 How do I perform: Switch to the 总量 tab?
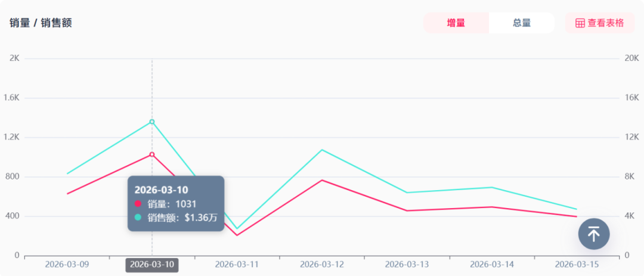pos(521,23)
